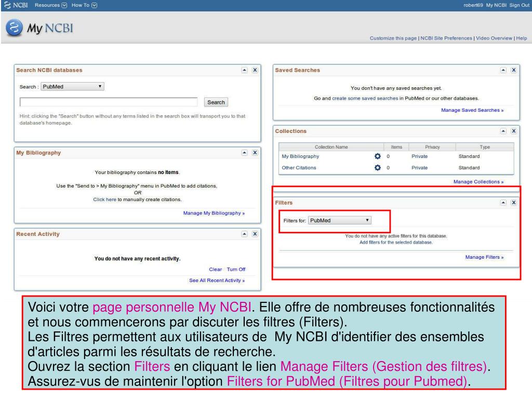Screen dimensions: 532x399
Task: Open Manage My Bibliography
Action: 214,213
